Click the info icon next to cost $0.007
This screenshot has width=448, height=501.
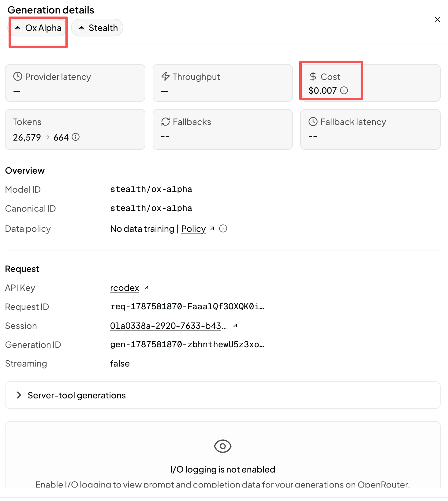click(x=344, y=90)
